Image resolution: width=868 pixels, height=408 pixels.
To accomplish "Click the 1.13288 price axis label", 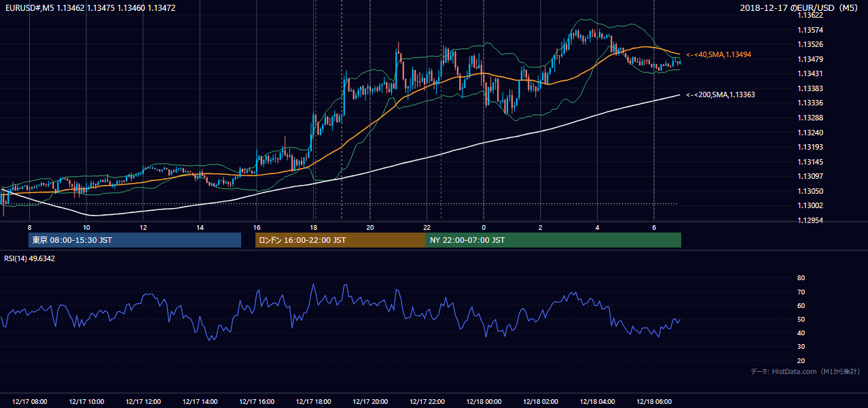I will [811, 118].
